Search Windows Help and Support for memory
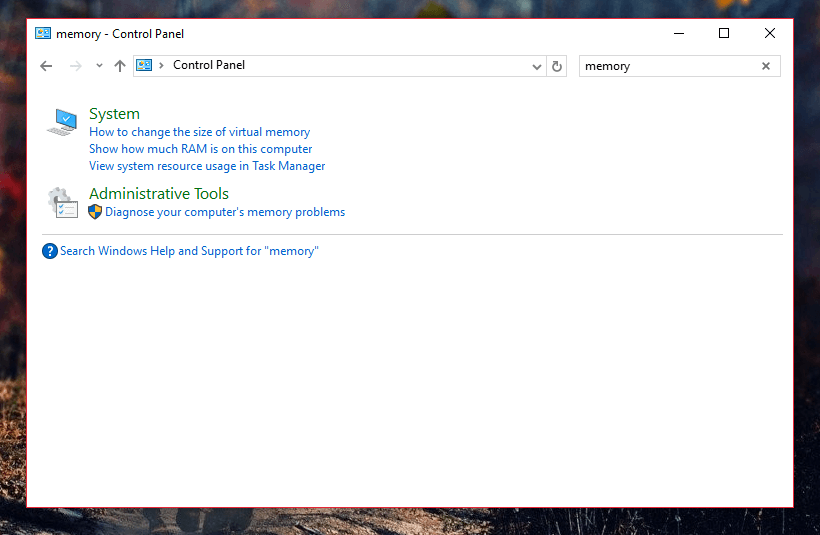 pyautogui.click(x=189, y=251)
